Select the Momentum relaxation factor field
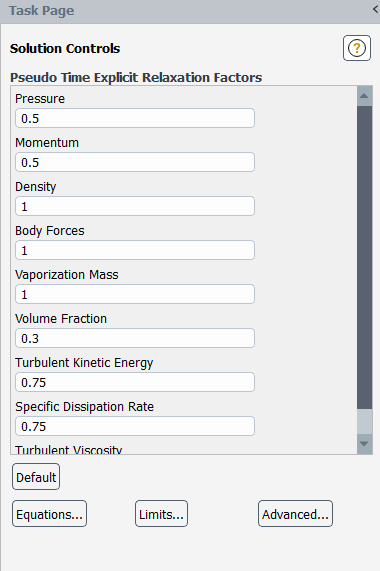 point(135,162)
